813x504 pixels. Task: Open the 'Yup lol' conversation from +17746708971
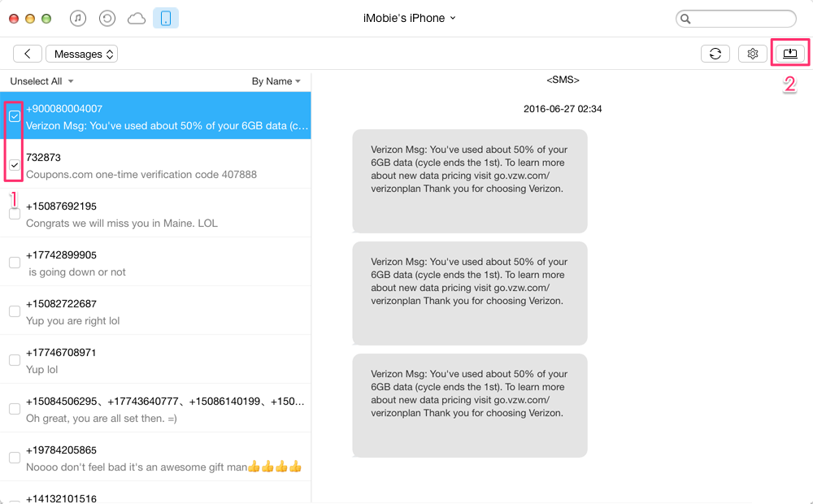[x=155, y=359]
